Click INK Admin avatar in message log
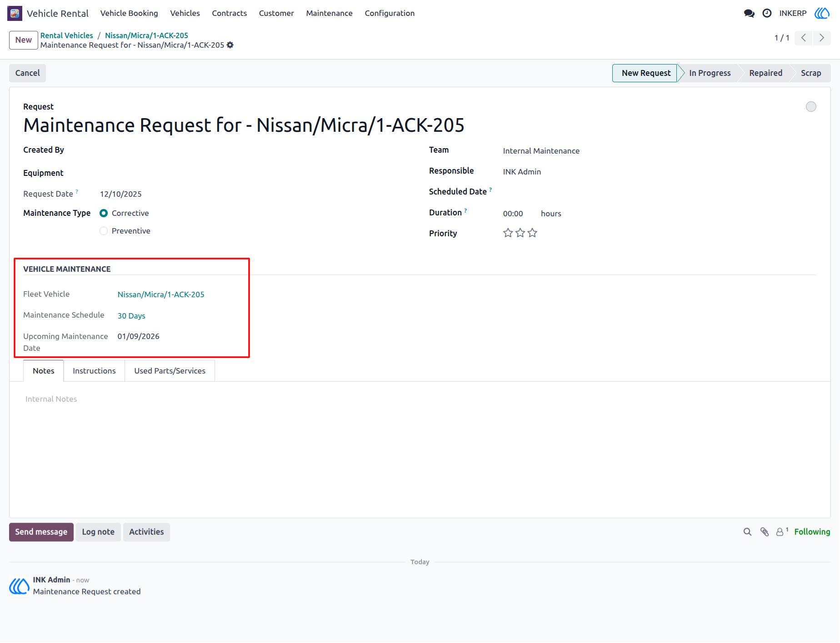Screen dimensions: 840x643 click(19, 586)
